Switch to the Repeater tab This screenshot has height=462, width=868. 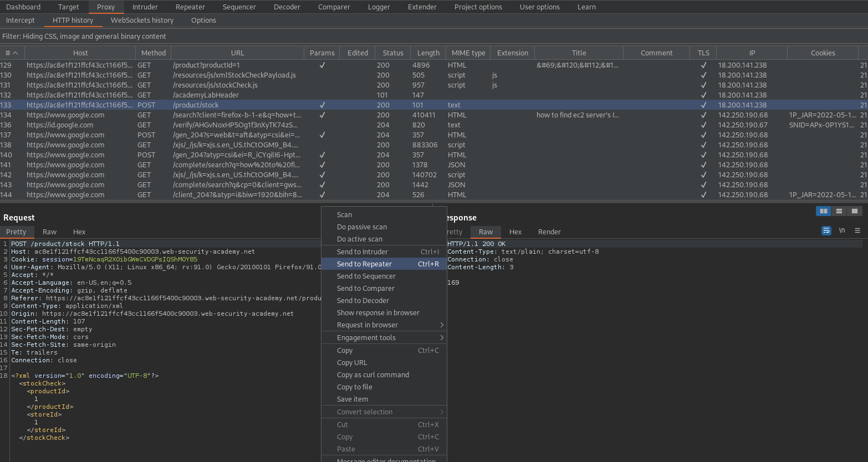[190, 7]
